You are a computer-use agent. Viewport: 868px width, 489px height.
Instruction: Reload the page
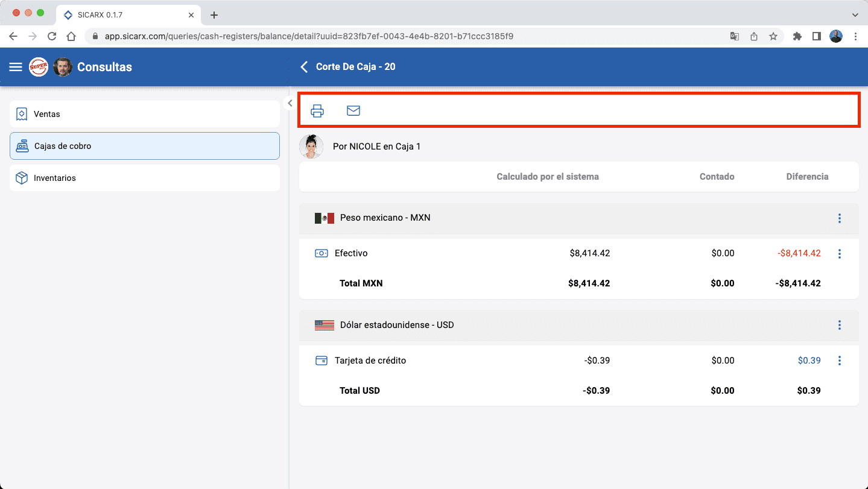click(x=52, y=36)
